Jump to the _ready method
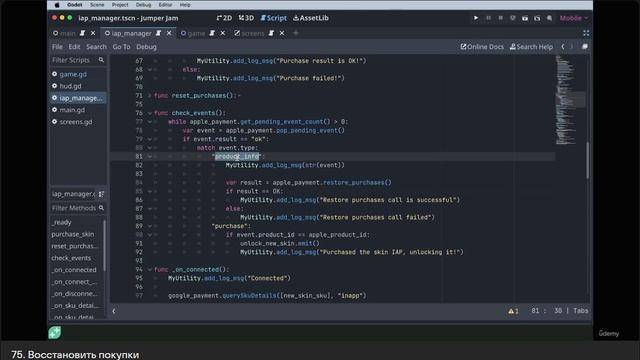640x360 pixels. pyautogui.click(x=61, y=222)
